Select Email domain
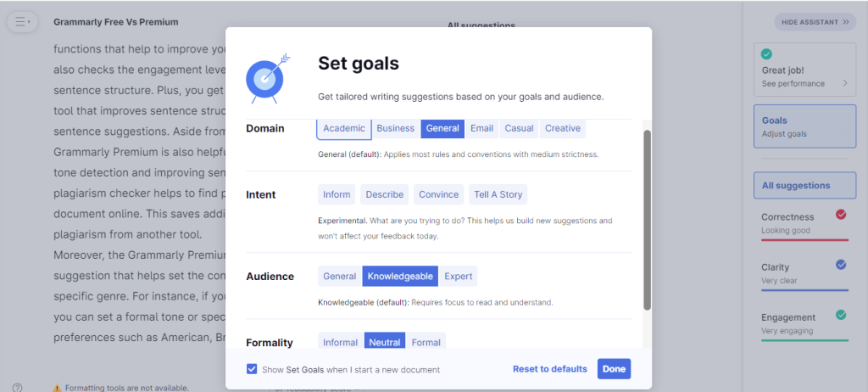 (481, 128)
